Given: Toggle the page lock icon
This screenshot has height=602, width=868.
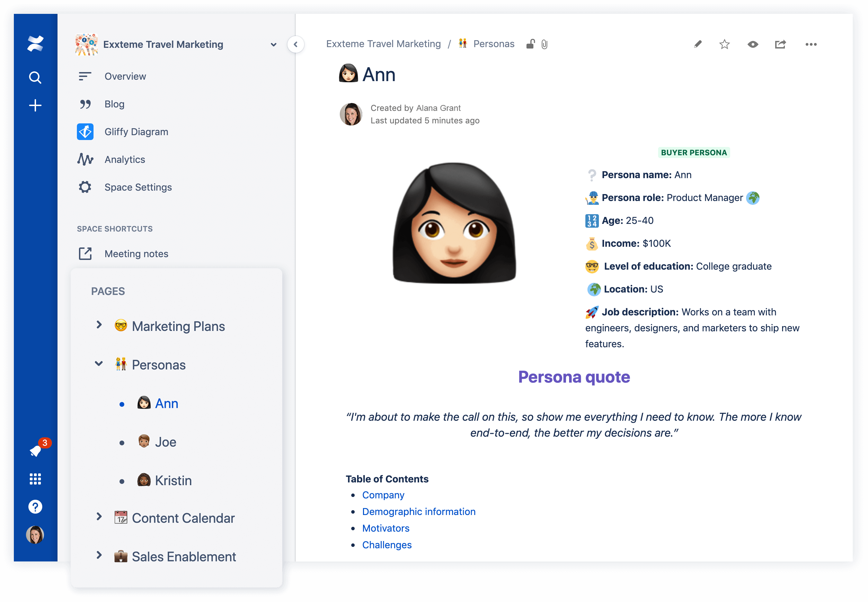Looking at the screenshot, I should 528,44.
